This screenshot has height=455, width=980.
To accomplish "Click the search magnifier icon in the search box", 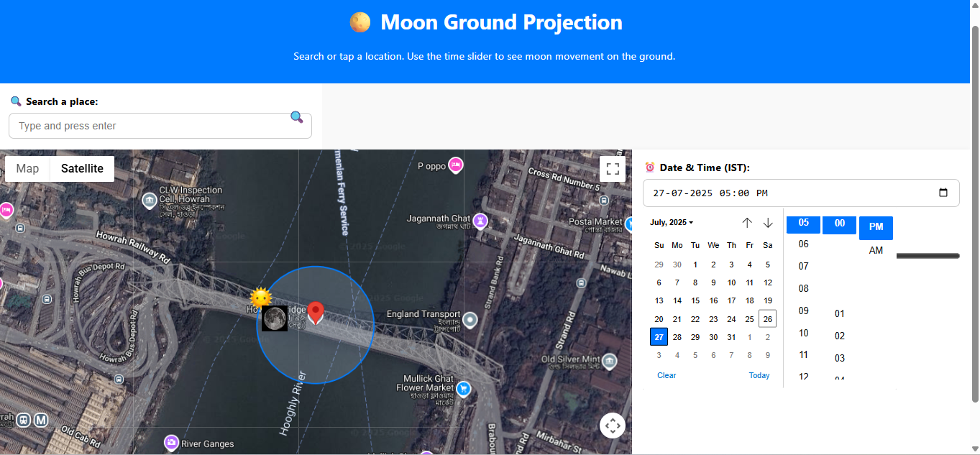I will (x=296, y=117).
